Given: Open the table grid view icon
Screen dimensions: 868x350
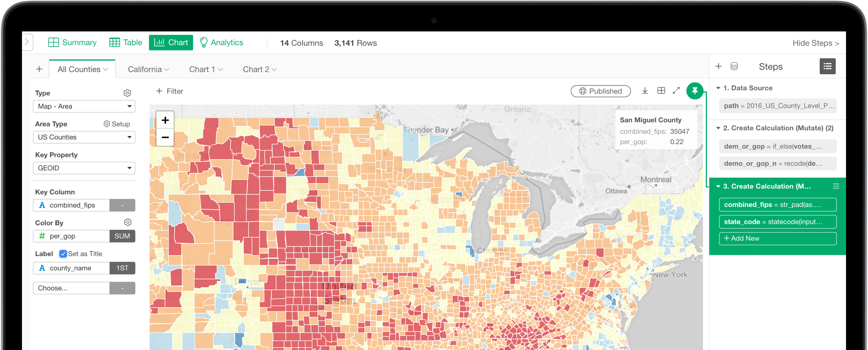Looking at the screenshot, I should tap(661, 91).
